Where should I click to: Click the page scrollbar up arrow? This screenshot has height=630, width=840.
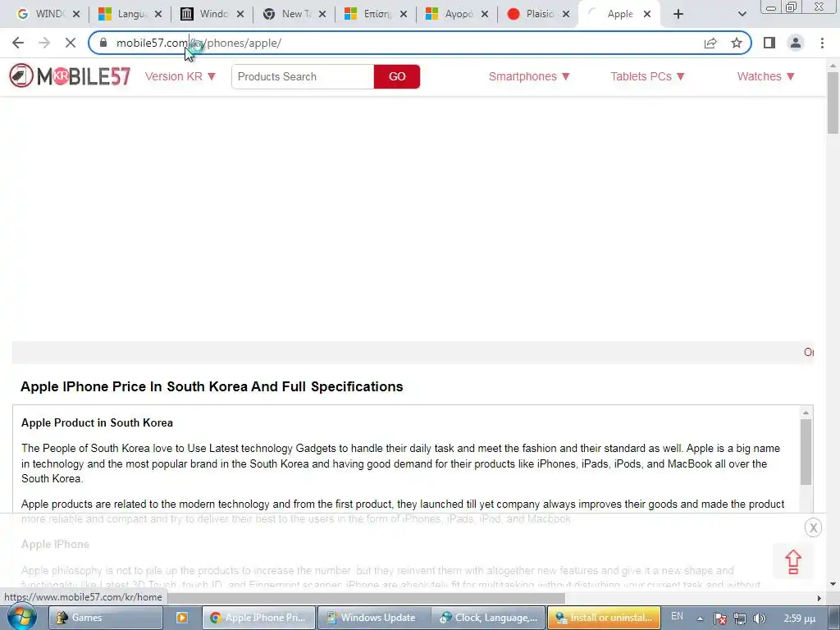click(x=833, y=66)
